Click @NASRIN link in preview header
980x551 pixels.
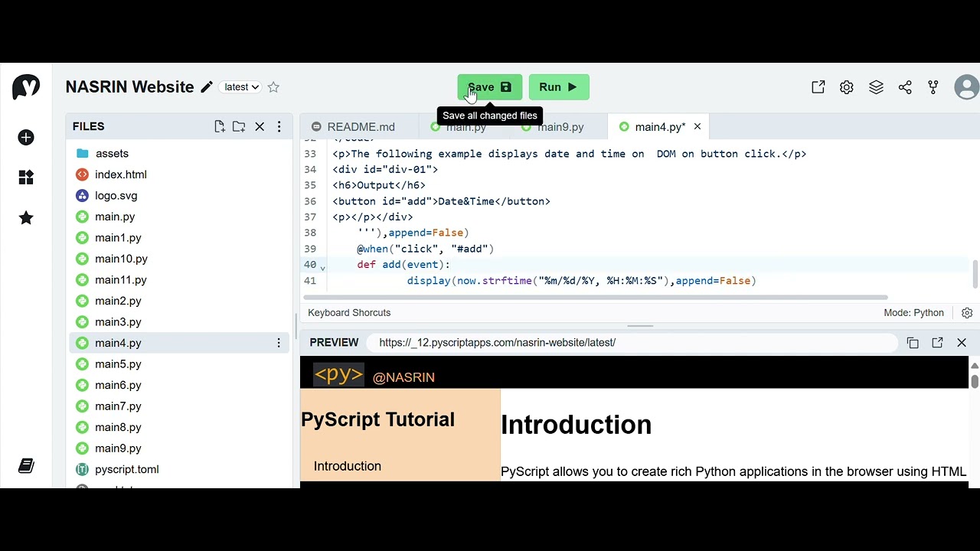403,377
